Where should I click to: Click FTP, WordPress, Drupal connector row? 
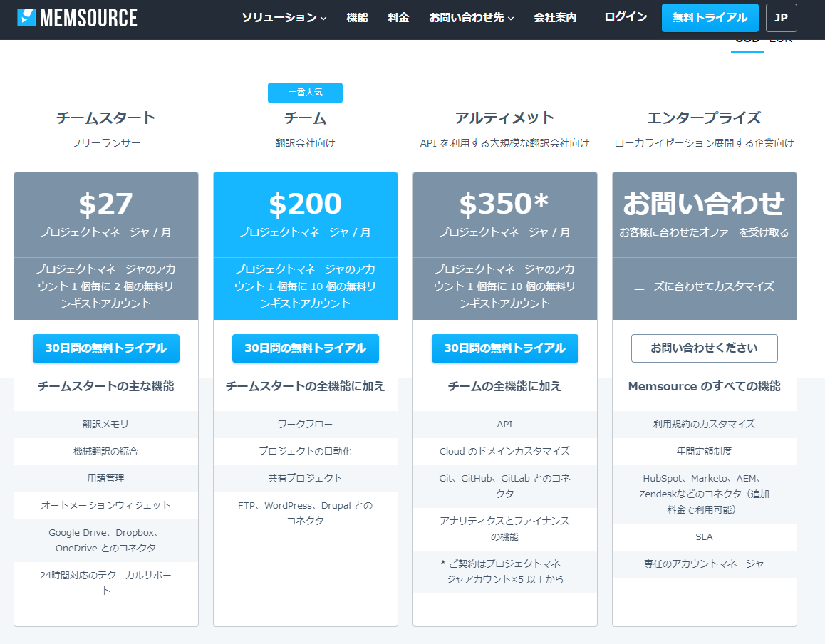click(x=305, y=513)
